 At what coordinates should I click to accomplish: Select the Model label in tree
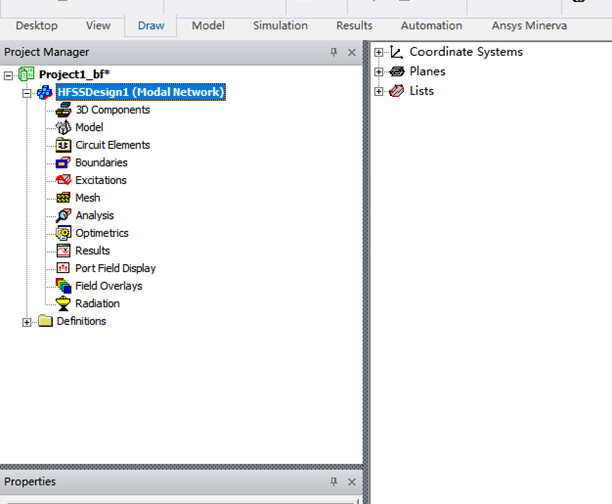click(89, 128)
